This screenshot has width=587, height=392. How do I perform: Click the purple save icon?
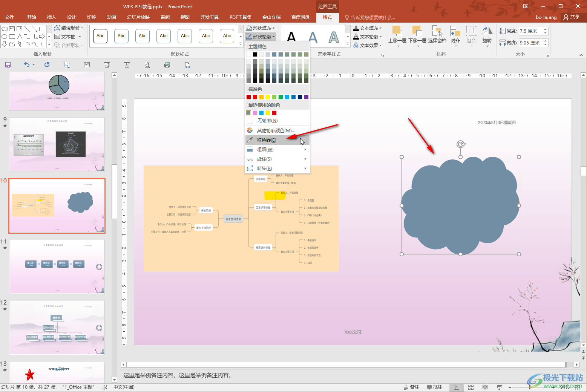pos(8,65)
